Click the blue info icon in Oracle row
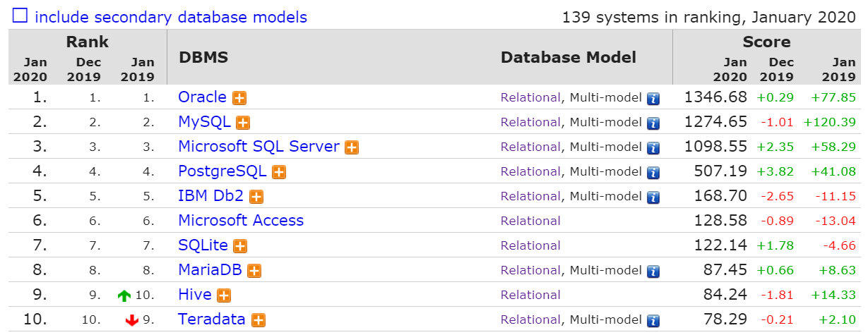The height and width of the screenshot is (335, 868). tap(653, 98)
